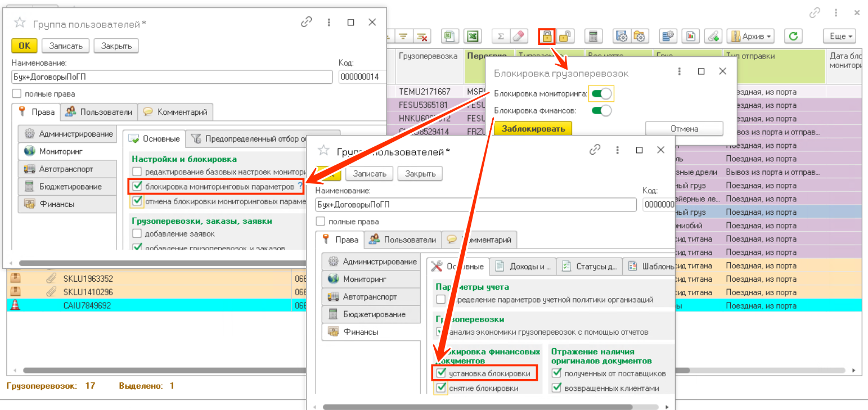Click the clear-filter icon with red X

click(422, 37)
